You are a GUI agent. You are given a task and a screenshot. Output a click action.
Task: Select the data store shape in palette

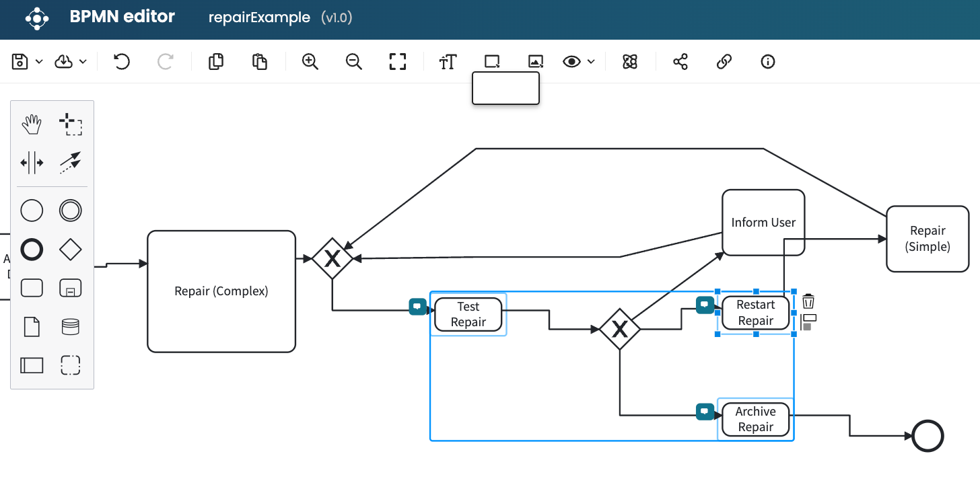pos(70,327)
